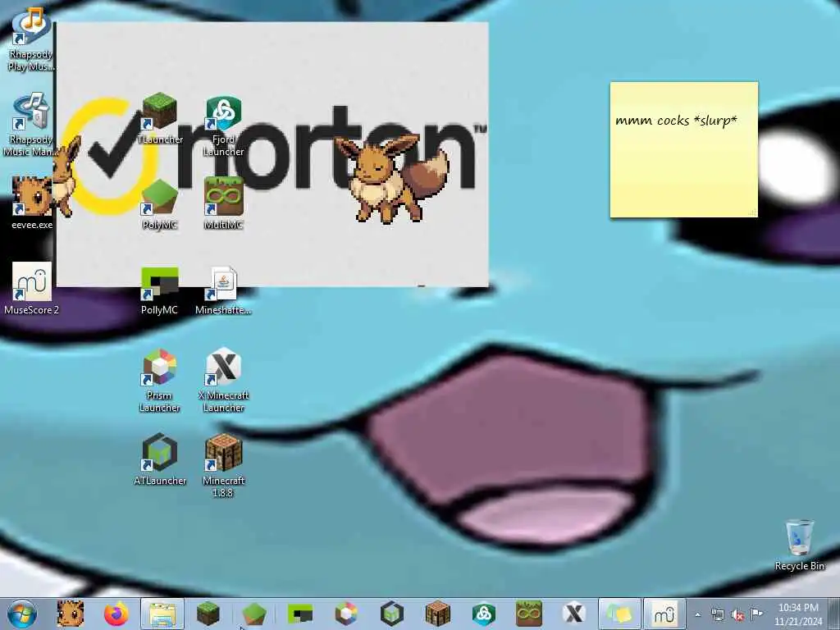Select the X Minecraft Launcher desktop icon
The height and width of the screenshot is (630, 840).
point(223,381)
